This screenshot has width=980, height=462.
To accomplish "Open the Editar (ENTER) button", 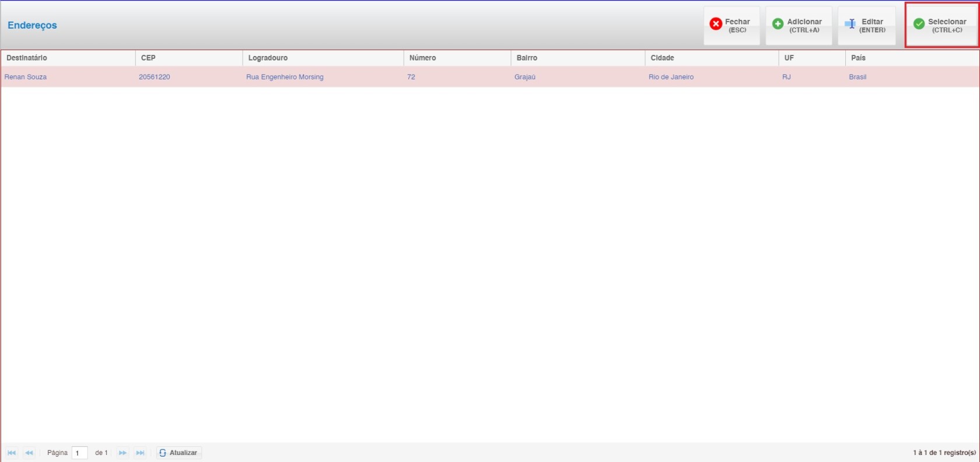I will 866,25.
